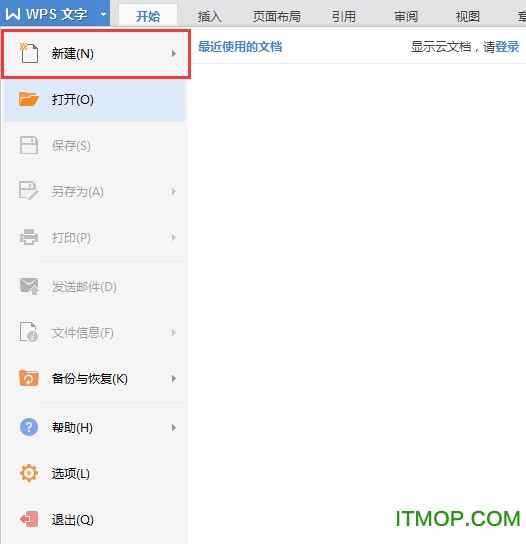
Task: Click the 最近使用的文档 heading
Action: [x=240, y=46]
